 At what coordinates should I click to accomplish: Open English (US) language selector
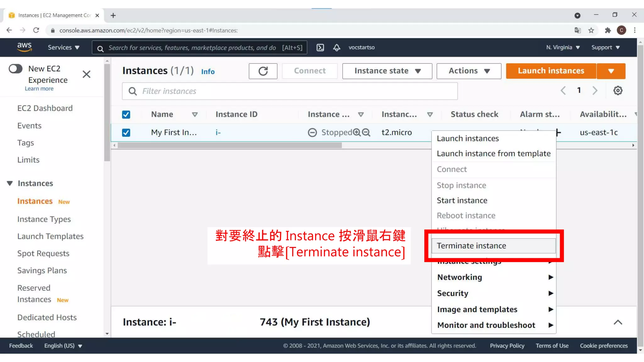coord(63,346)
